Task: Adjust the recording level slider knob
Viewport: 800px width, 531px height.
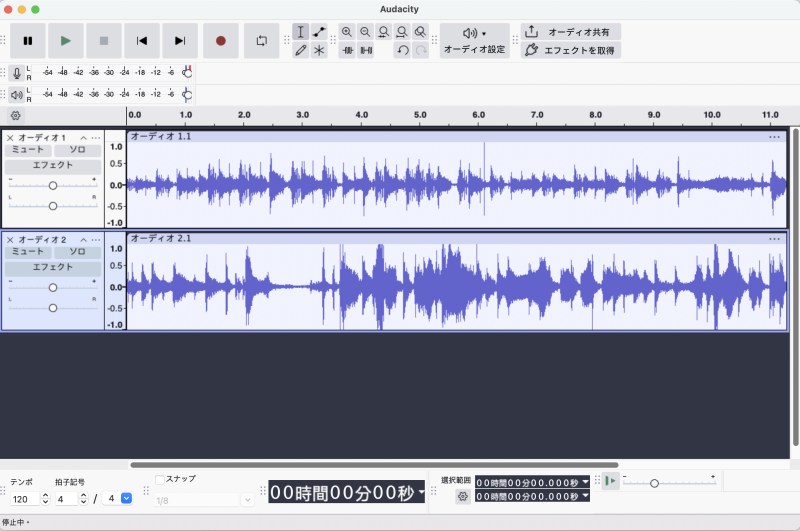Action: [x=187, y=73]
